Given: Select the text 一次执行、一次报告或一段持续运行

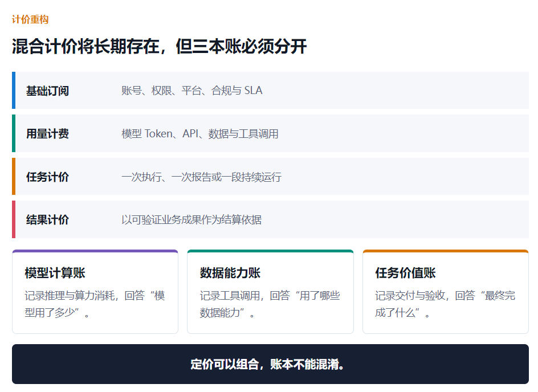Looking at the screenshot, I should click(x=201, y=177).
